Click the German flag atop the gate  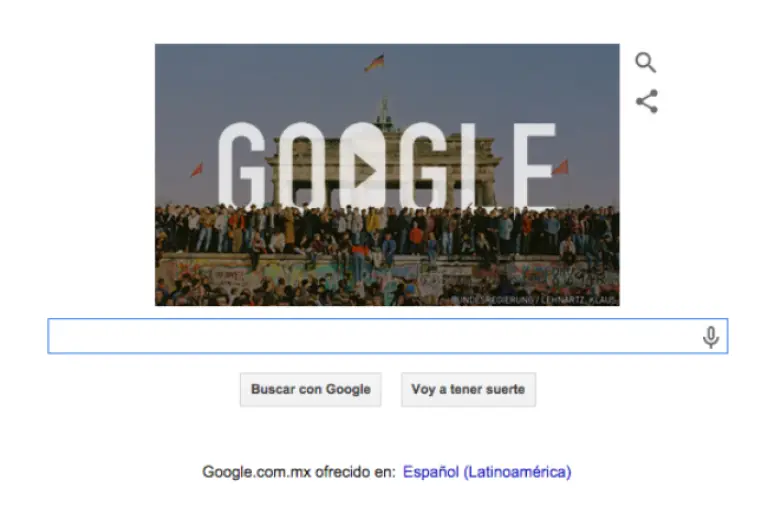click(x=375, y=63)
